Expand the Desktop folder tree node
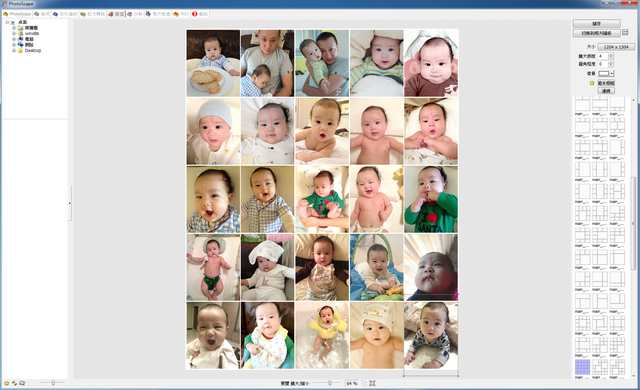 click(x=14, y=51)
